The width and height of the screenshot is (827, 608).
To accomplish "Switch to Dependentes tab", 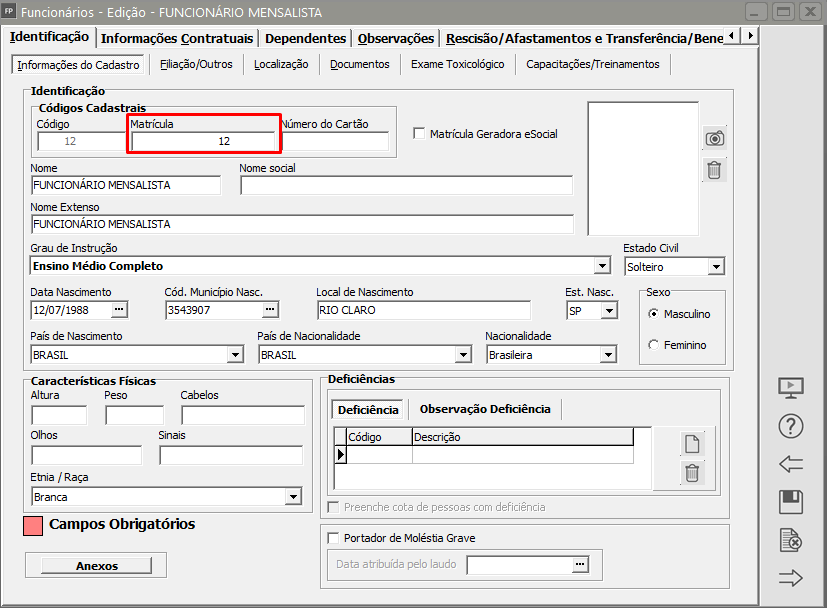I will 305,38.
